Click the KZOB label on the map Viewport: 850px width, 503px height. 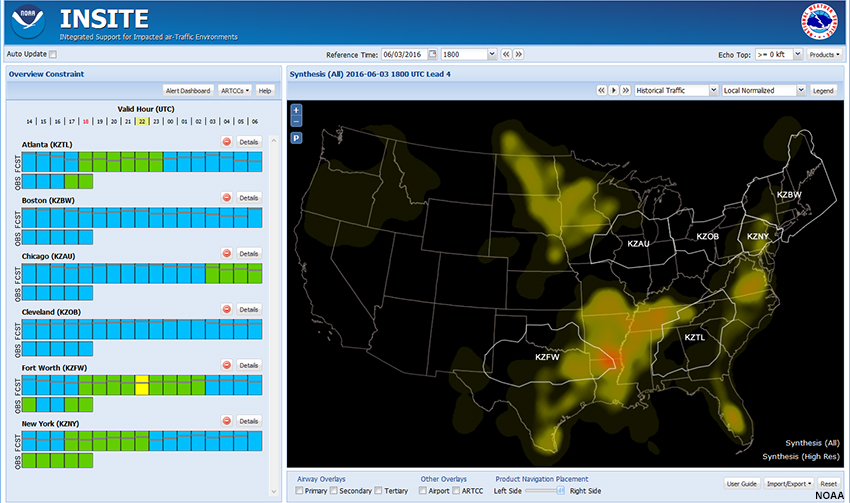coord(707,236)
